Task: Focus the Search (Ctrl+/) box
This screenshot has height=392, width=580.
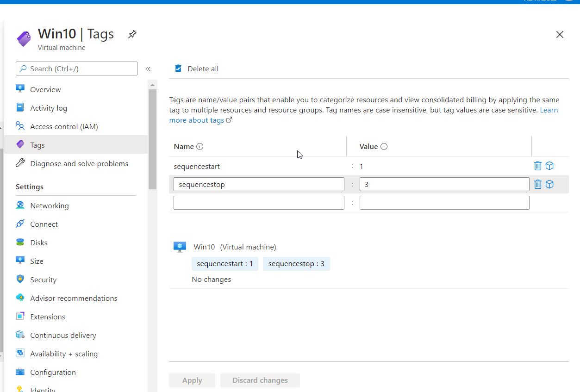Action: 76,68
